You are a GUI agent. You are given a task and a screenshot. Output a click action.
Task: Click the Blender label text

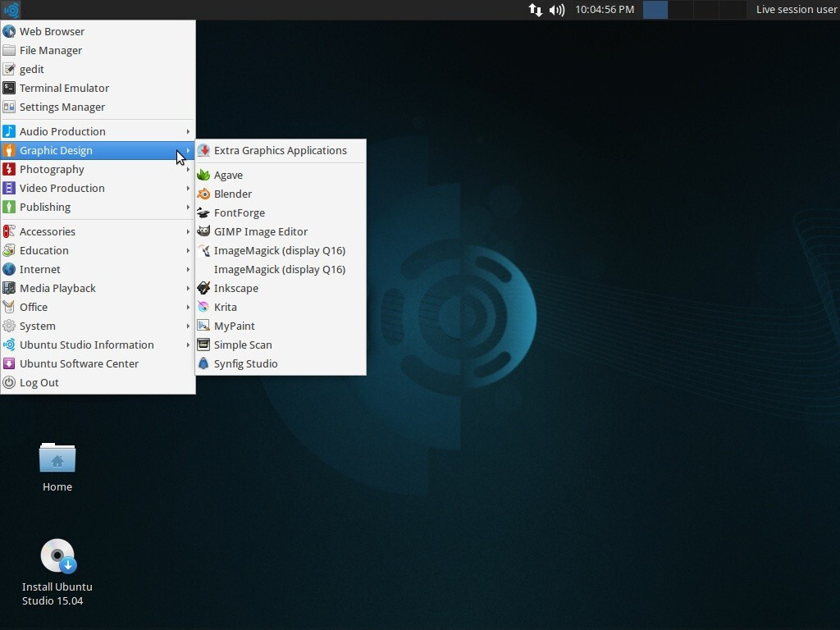(x=233, y=194)
